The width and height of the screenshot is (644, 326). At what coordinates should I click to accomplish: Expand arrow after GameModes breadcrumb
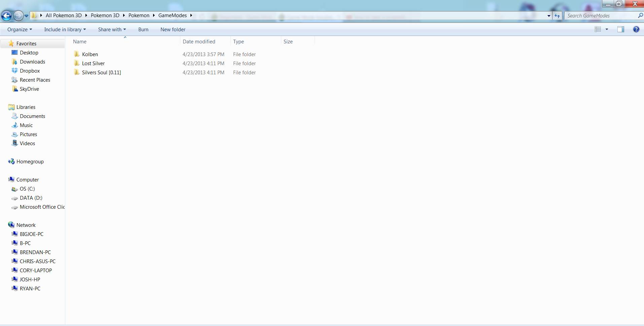[x=191, y=15]
